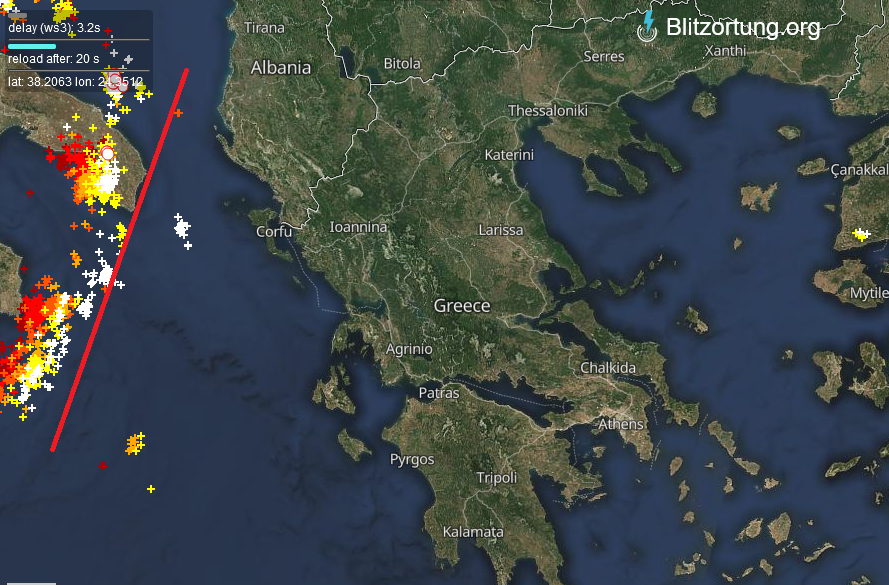This screenshot has width=889, height=585.
Task: Click the orange strike cluster southwest of Pyrgos
Action: click(135, 444)
